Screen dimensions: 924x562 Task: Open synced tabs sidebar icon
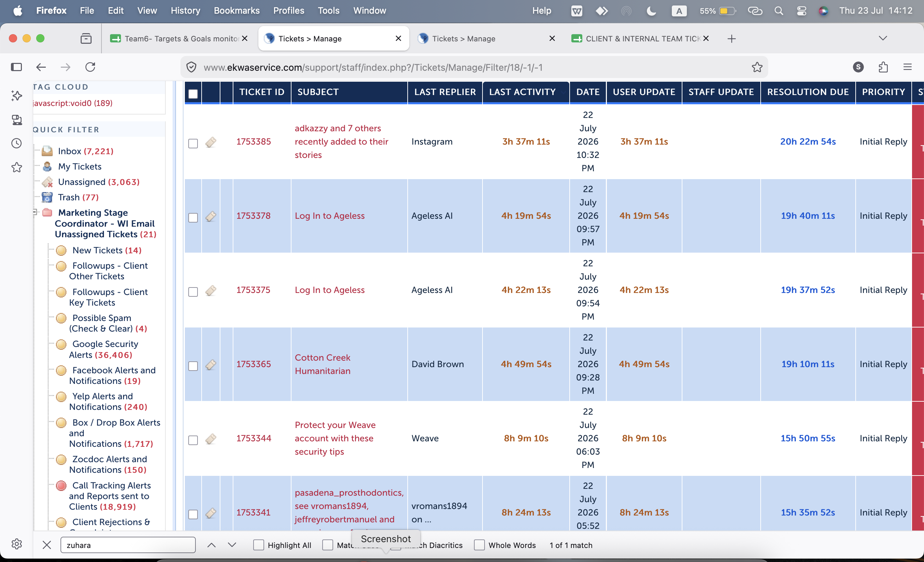[16, 120]
